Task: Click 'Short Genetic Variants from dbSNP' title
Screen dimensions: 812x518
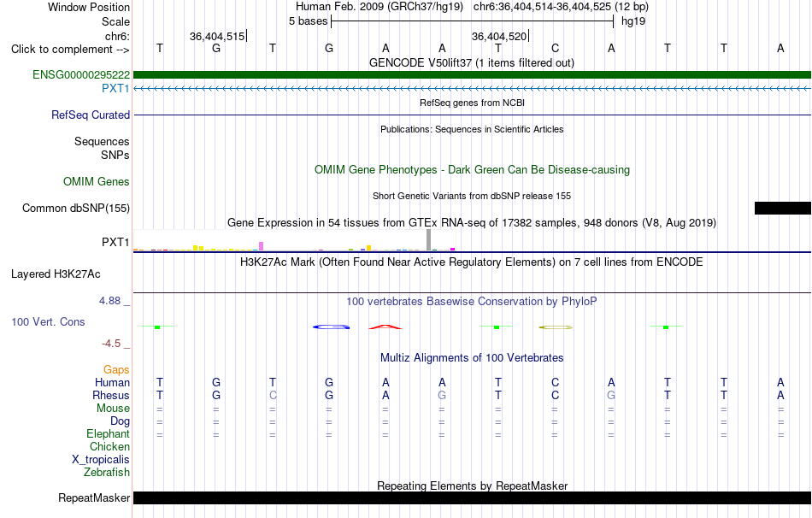Action: pos(472,196)
